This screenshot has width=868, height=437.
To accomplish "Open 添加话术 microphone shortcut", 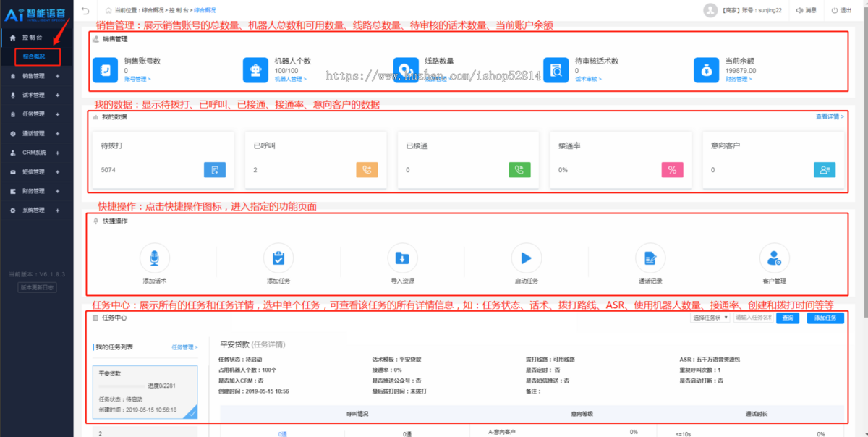I will 154,258.
